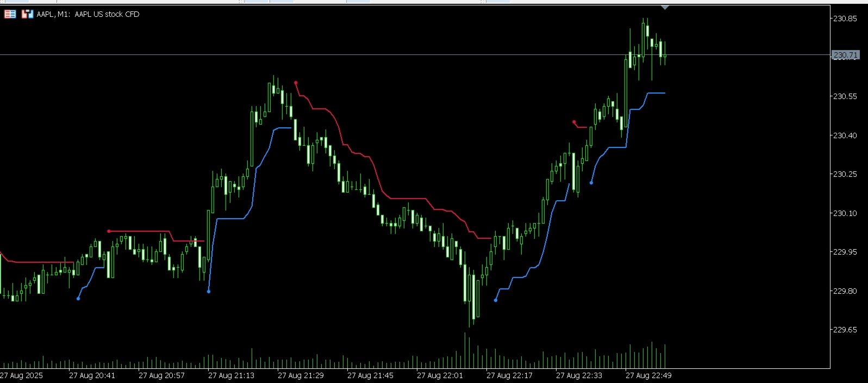The height and width of the screenshot is (383, 868).
Task: Click the 230.25 price axis label
Action: (x=845, y=174)
